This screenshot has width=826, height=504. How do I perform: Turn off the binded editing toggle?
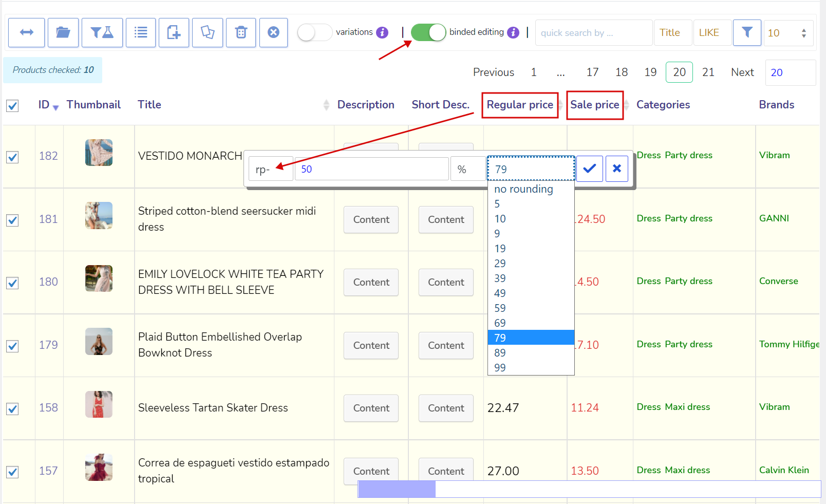(x=428, y=32)
